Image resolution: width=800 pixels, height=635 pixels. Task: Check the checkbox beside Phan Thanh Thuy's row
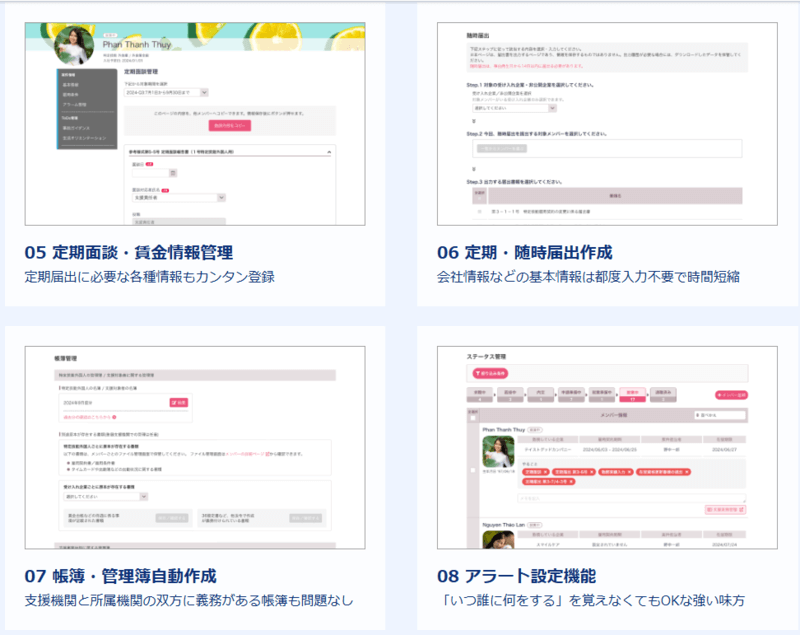point(472,470)
